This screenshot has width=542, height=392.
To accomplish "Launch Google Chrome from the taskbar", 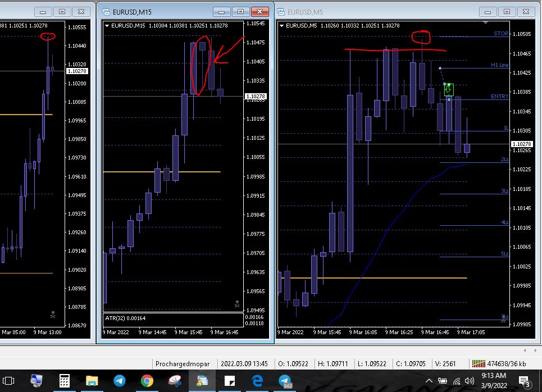I will (x=147, y=381).
